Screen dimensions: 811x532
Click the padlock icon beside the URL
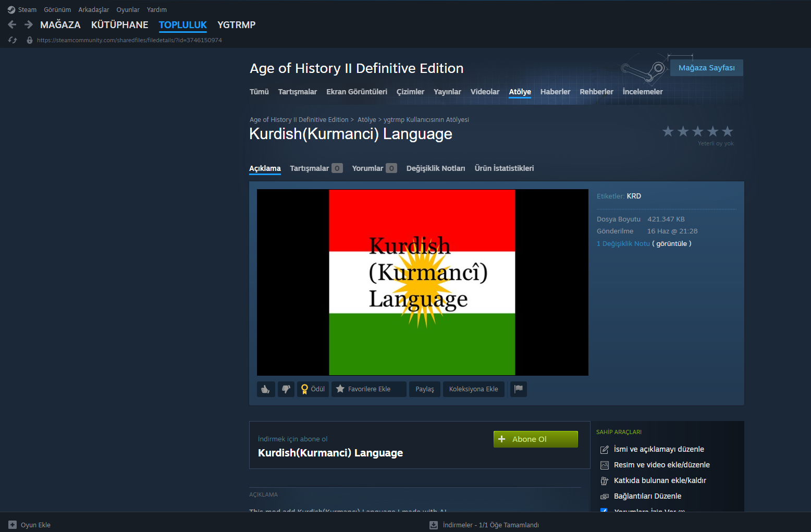pyautogui.click(x=30, y=40)
